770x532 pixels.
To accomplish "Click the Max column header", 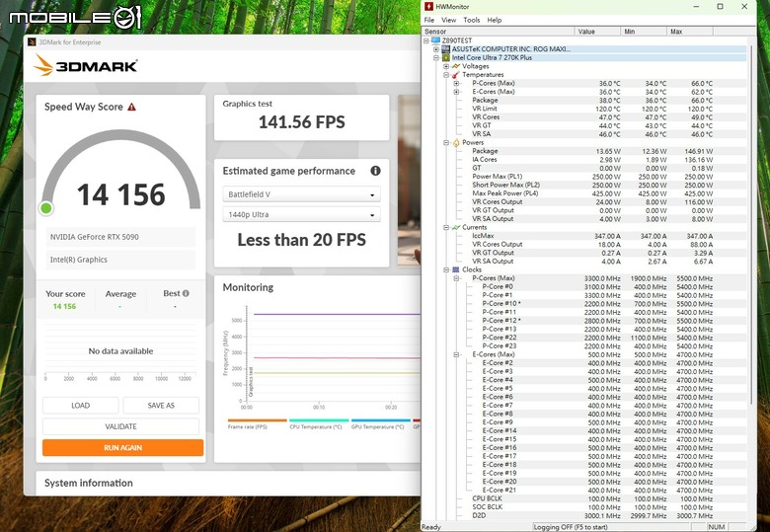I will [689, 32].
